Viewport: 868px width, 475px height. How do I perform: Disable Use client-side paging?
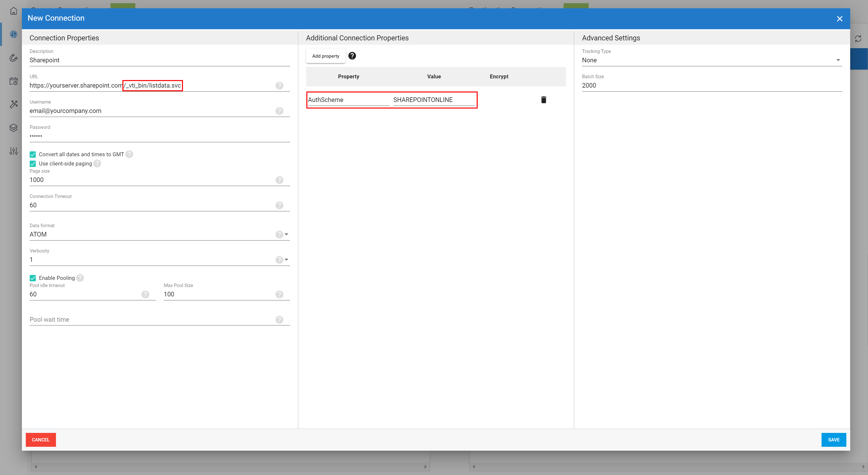tap(33, 164)
